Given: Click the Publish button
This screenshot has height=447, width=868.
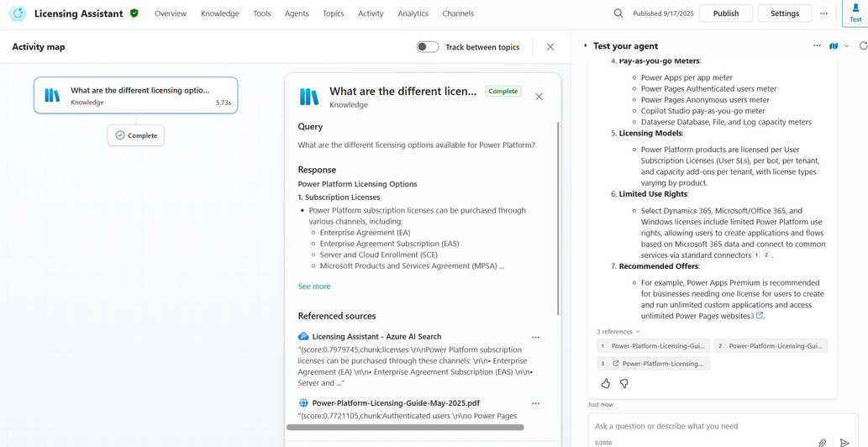Looking at the screenshot, I should point(726,13).
